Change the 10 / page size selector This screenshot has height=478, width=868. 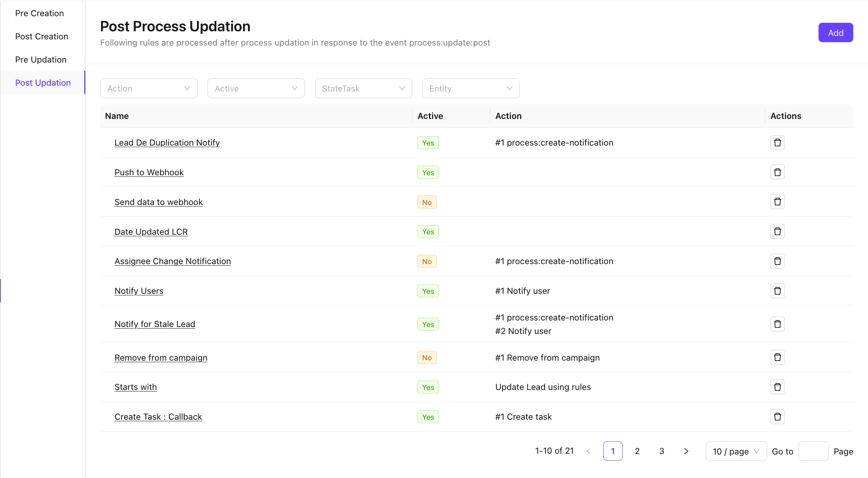(736, 451)
